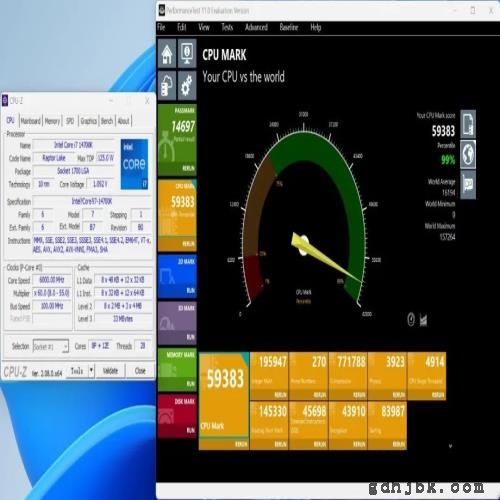Switch to the Mainboard tab in CPU-Z
This screenshot has height=500, width=500.
pos(31,121)
